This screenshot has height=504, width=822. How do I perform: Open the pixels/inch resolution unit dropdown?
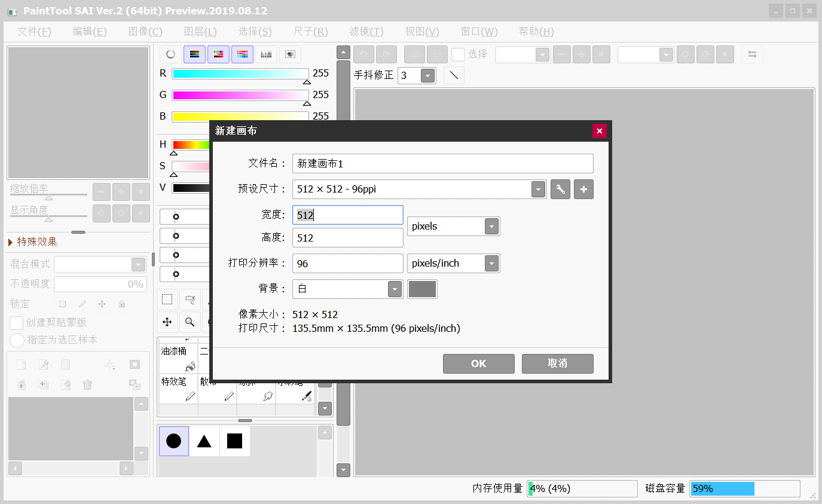(491, 264)
